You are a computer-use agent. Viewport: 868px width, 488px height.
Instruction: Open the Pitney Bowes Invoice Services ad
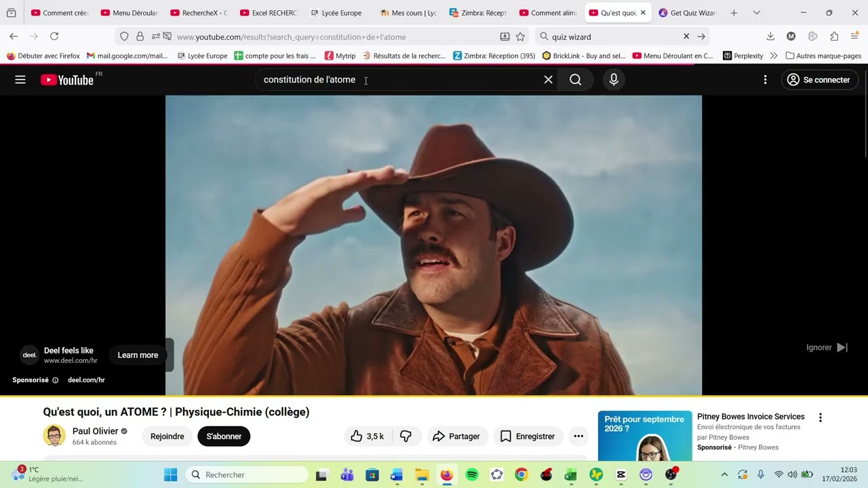point(751,417)
